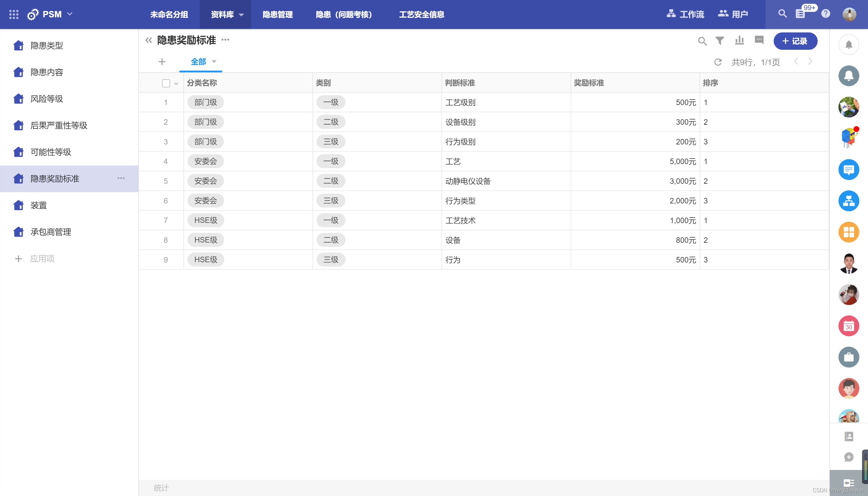Expand the 资料库 dropdown menu
This screenshot has width=868, height=496.
(227, 15)
